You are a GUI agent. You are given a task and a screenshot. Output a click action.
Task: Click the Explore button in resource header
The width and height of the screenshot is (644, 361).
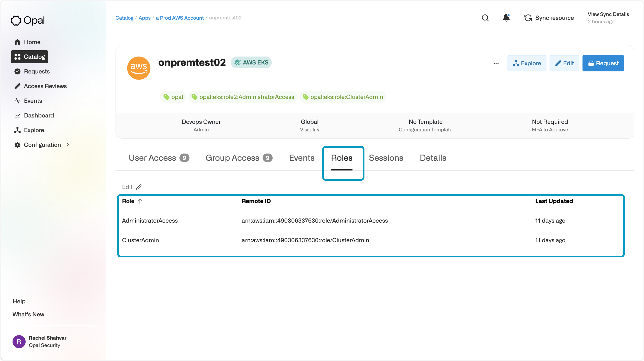click(526, 63)
